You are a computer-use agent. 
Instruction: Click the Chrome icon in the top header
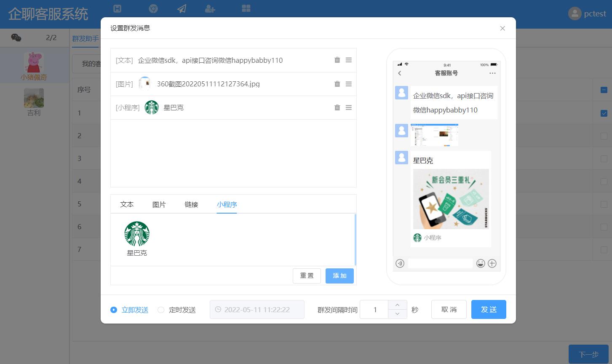point(153,8)
